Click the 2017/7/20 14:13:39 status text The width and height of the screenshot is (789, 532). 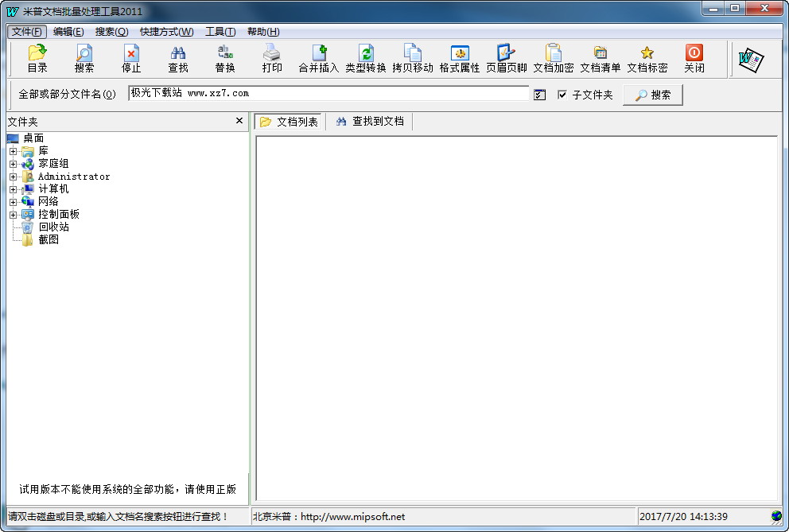tap(683, 516)
